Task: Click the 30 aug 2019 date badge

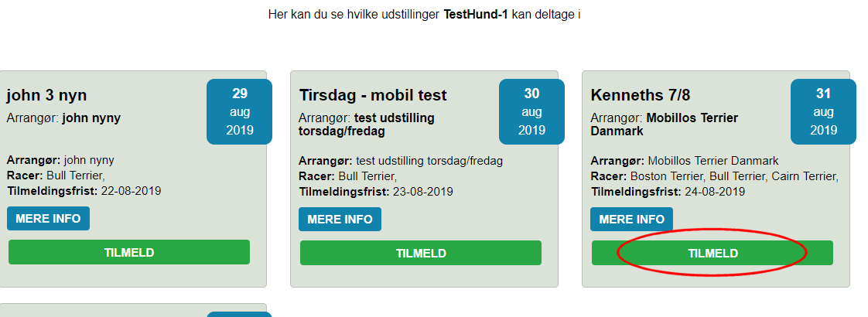Action: pyautogui.click(x=531, y=112)
